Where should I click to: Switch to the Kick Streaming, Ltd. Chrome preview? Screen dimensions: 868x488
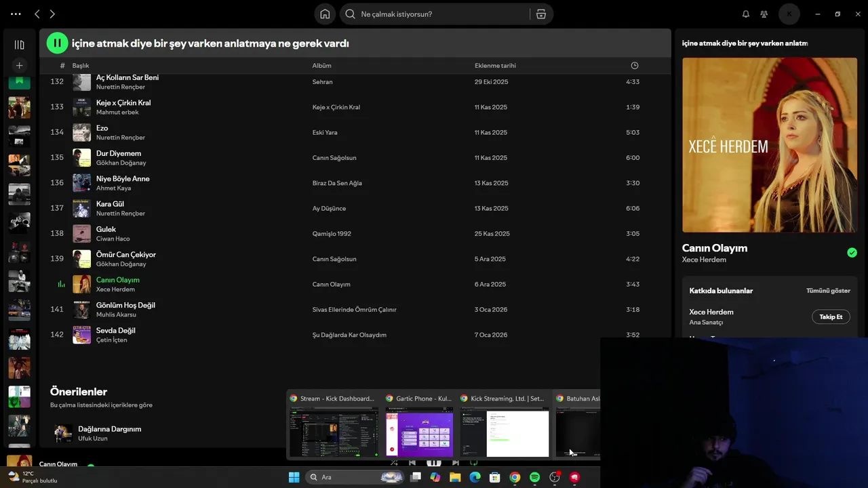(x=504, y=426)
